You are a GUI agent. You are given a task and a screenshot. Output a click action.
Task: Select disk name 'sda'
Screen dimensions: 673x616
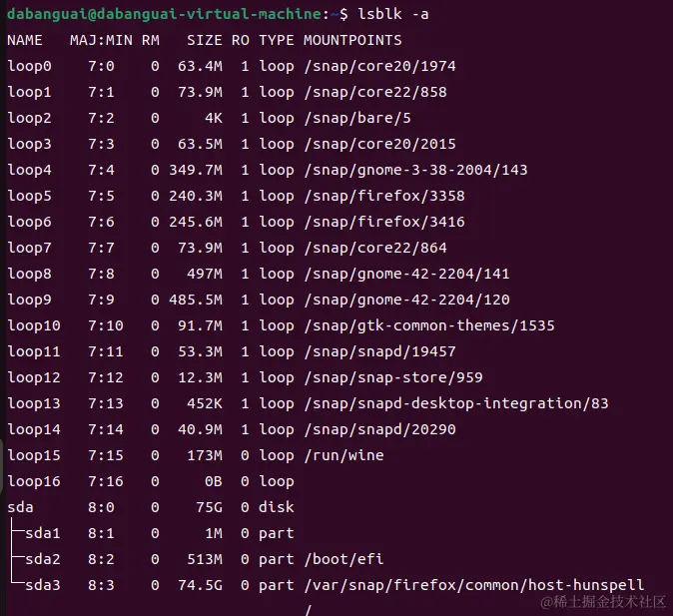(x=20, y=508)
